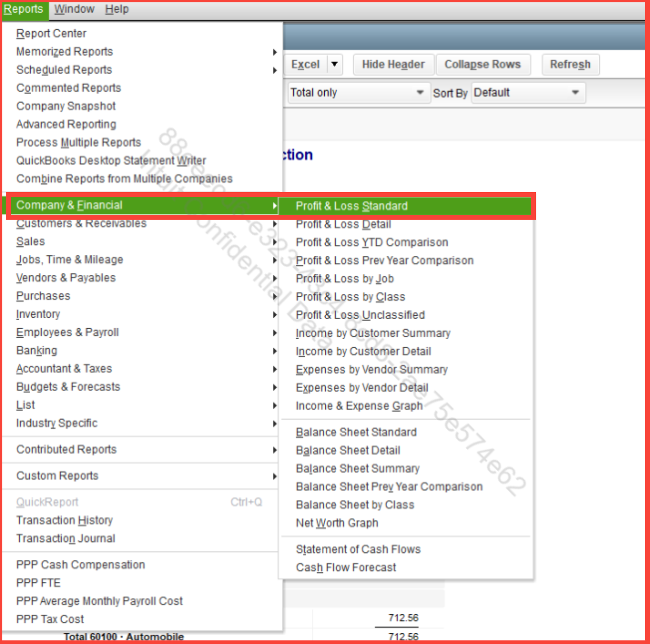
Task: Open Profit & Loss YTD Comparison
Action: pyautogui.click(x=372, y=242)
